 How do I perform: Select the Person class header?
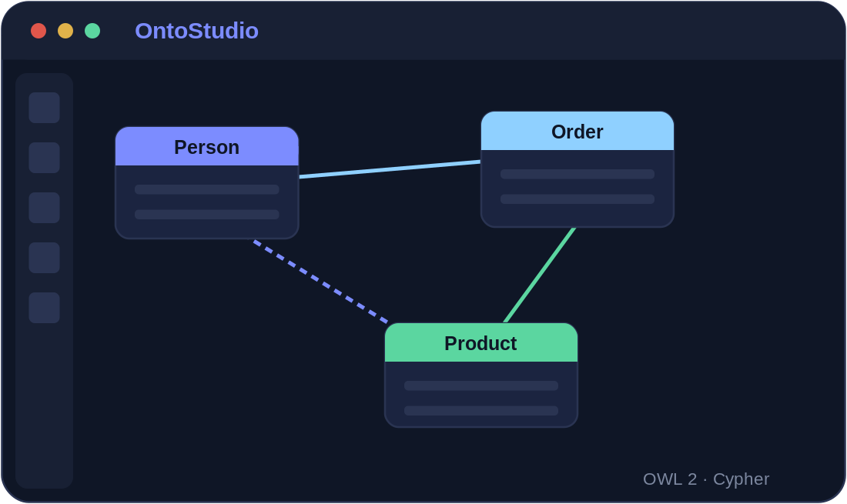click(207, 146)
